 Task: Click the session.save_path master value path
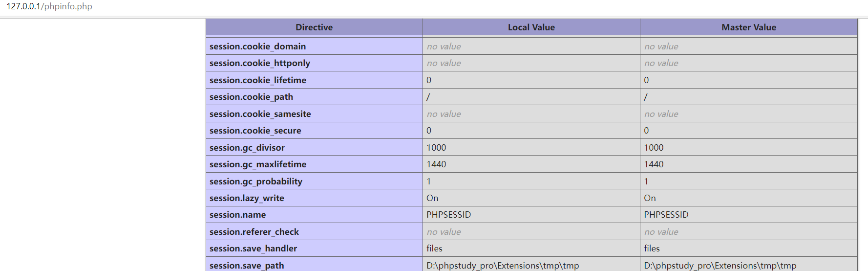[x=720, y=265]
